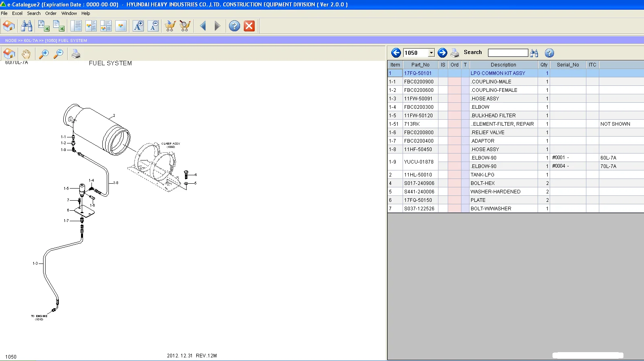Click the red X exit icon
This screenshot has height=361, width=644.
(249, 26)
